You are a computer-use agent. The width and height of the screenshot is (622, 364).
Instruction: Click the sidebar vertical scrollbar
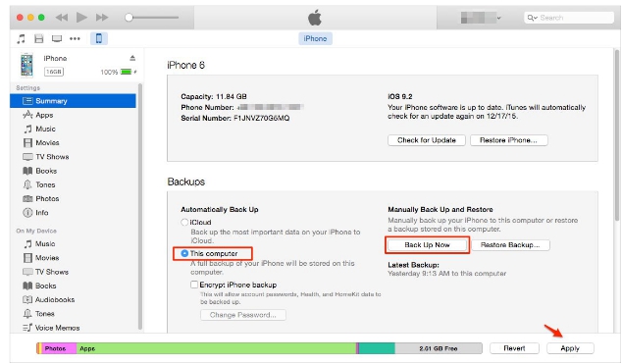pos(139,206)
